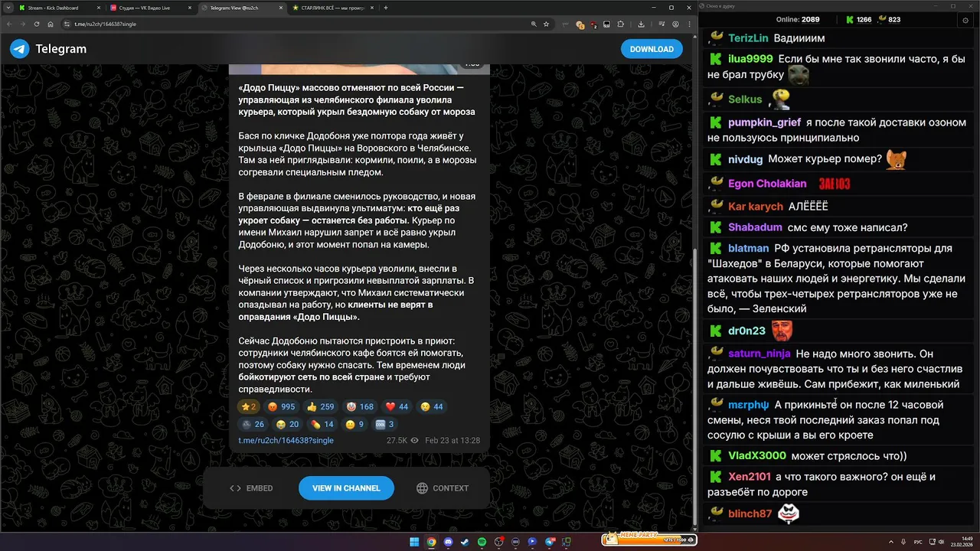980x551 pixels.
Task: Click the thumbs up reaction 259
Action: coord(320,407)
